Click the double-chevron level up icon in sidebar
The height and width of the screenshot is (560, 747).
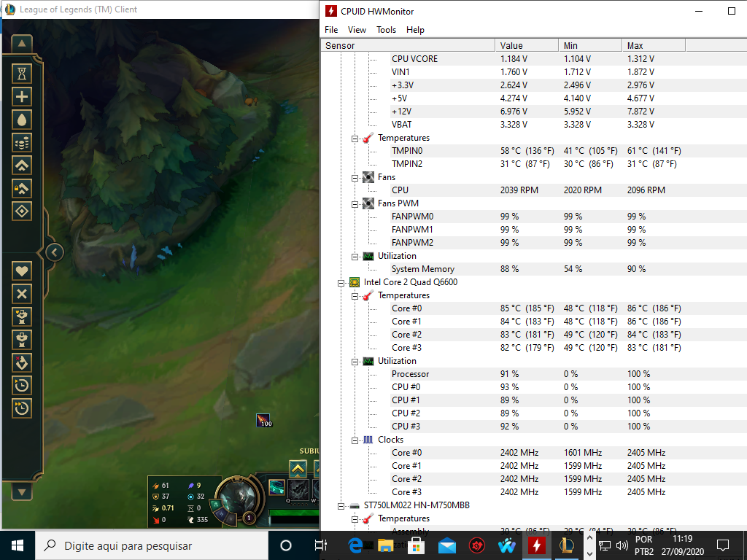[22, 166]
